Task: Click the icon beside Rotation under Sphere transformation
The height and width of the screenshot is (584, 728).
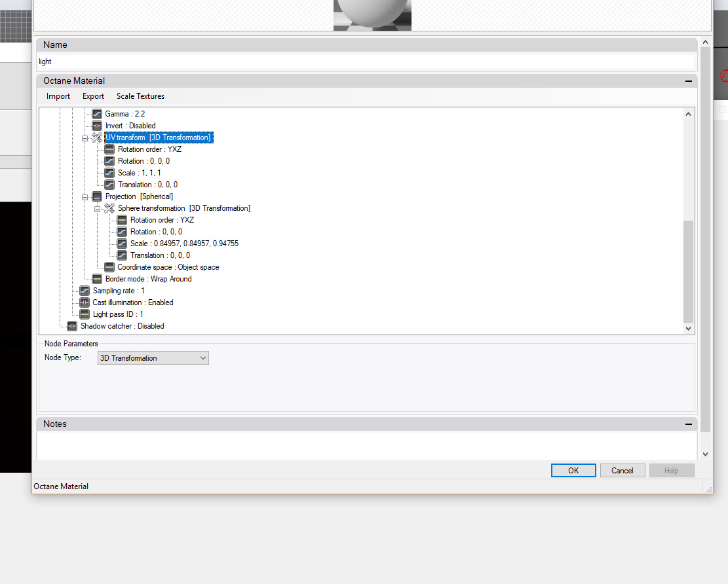Action: click(x=122, y=232)
